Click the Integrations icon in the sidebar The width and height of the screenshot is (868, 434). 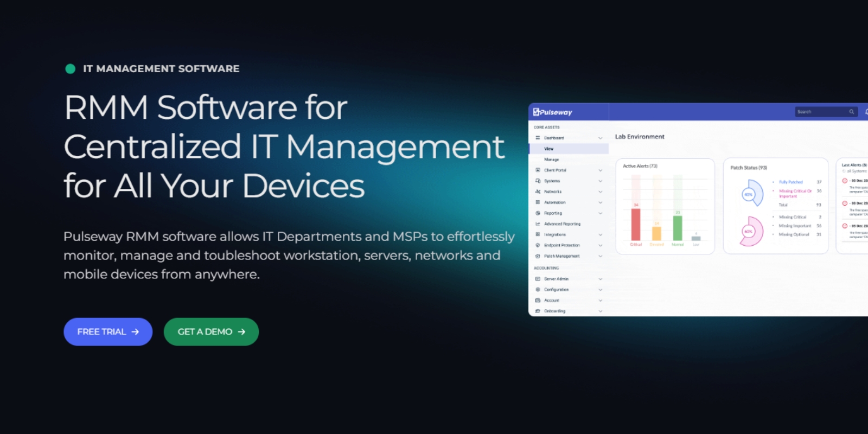[x=538, y=234]
